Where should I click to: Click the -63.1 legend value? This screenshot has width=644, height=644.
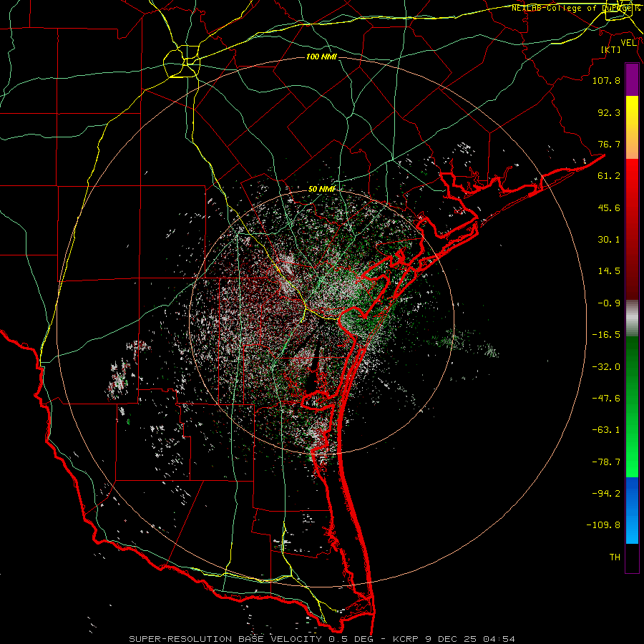(606, 430)
